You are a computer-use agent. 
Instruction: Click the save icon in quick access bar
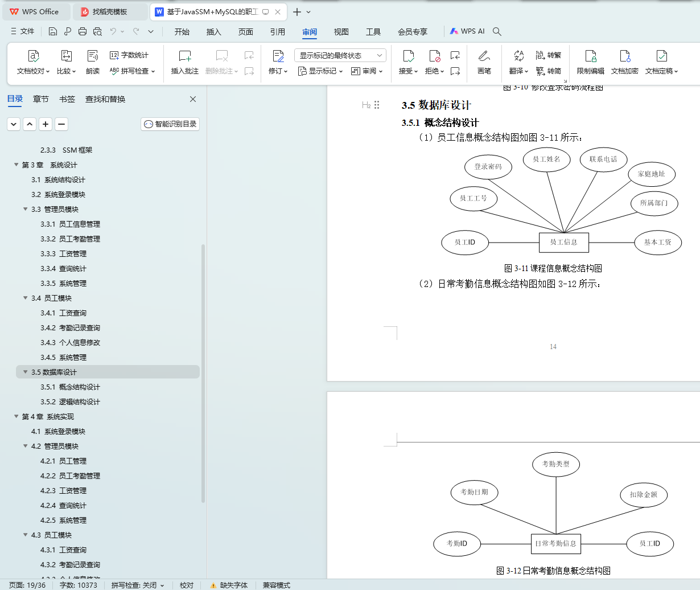pyautogui.click(x=53, y=31)
